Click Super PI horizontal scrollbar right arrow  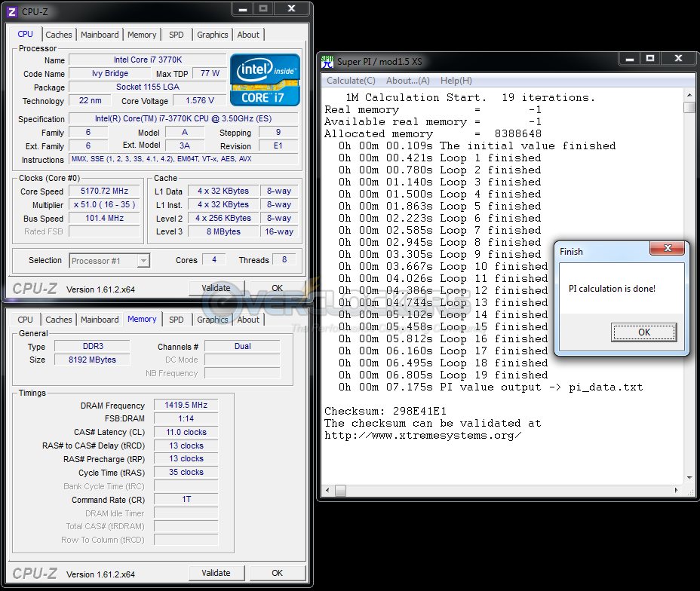(x=677, y=491)
